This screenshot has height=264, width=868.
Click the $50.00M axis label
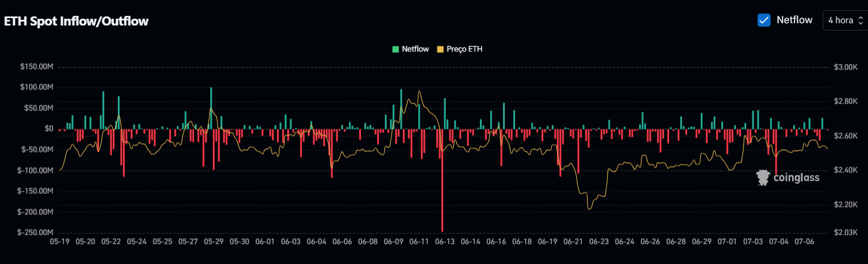click(x=38, y=108)
